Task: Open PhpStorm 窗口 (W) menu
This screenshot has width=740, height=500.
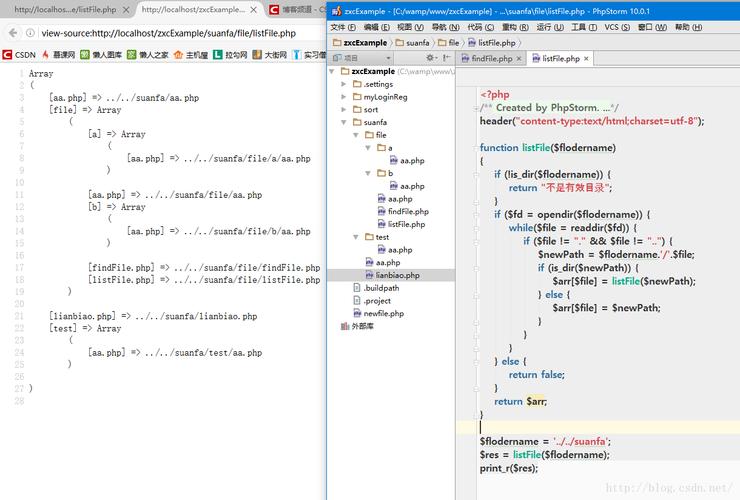Action: point(652,27)
